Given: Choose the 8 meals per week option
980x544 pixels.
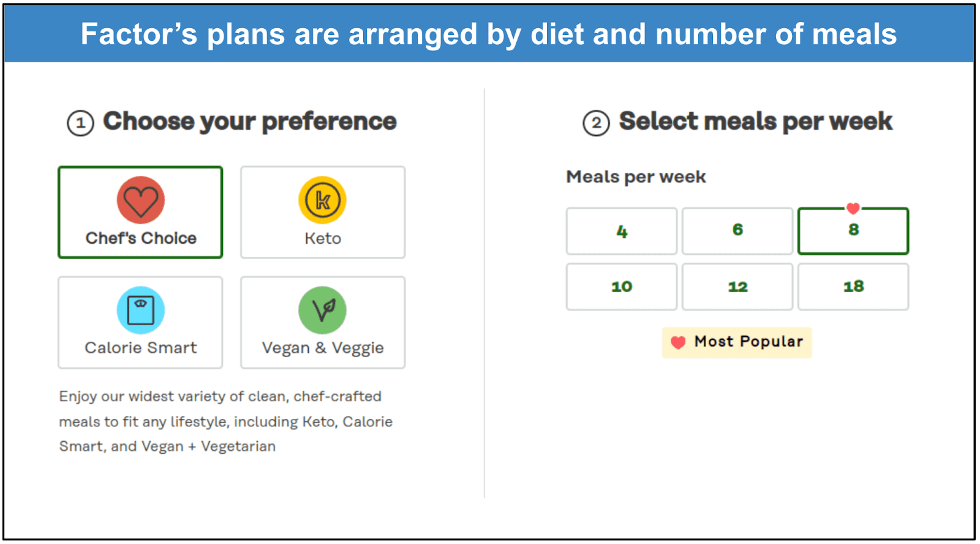Looking at the screenshot, I should coord(853,231).
